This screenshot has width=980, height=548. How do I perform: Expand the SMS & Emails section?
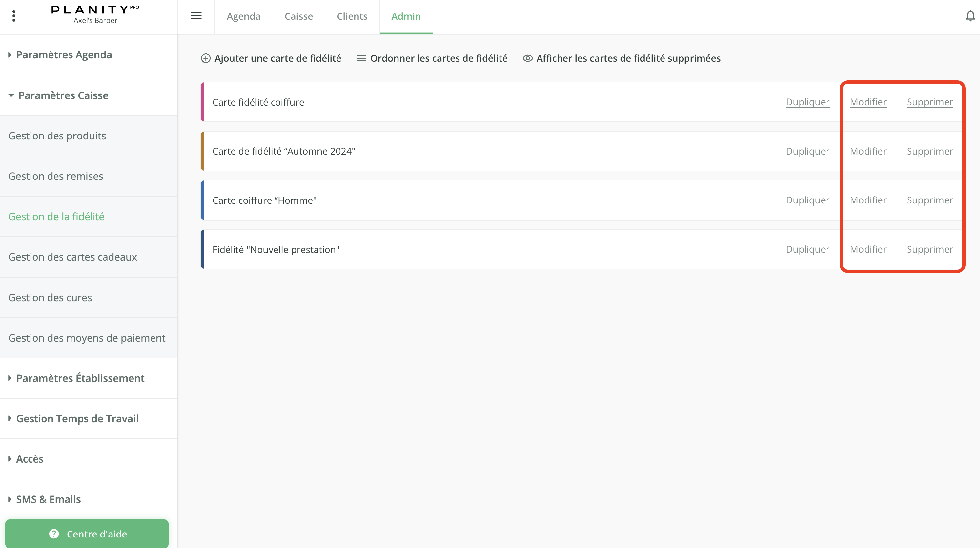pos(48,499)
